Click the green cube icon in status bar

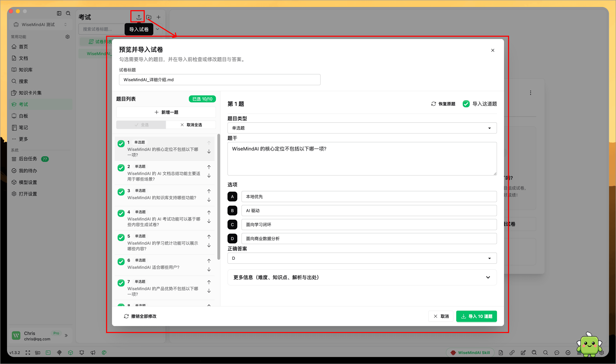[70, 352]
